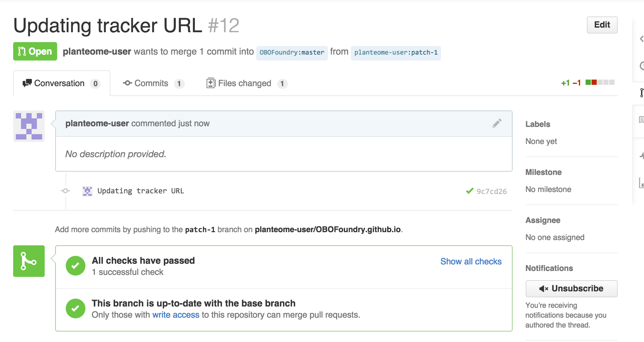Open Graphs icon in right sidebar

click(641, 183)
